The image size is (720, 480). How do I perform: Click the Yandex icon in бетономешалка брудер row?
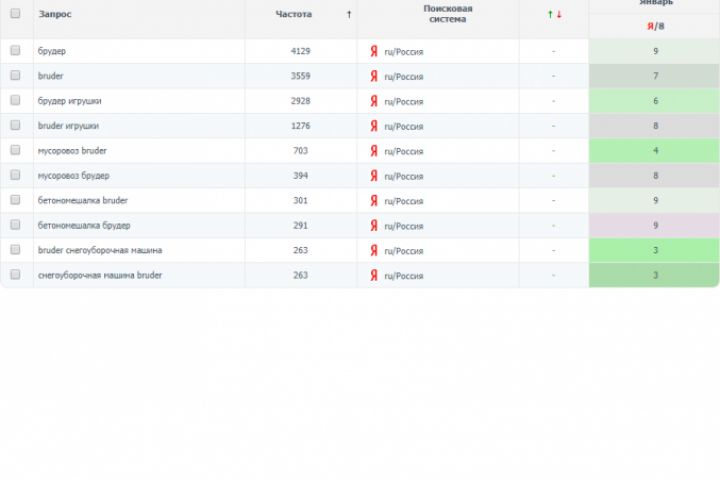[x=374, y=226]
